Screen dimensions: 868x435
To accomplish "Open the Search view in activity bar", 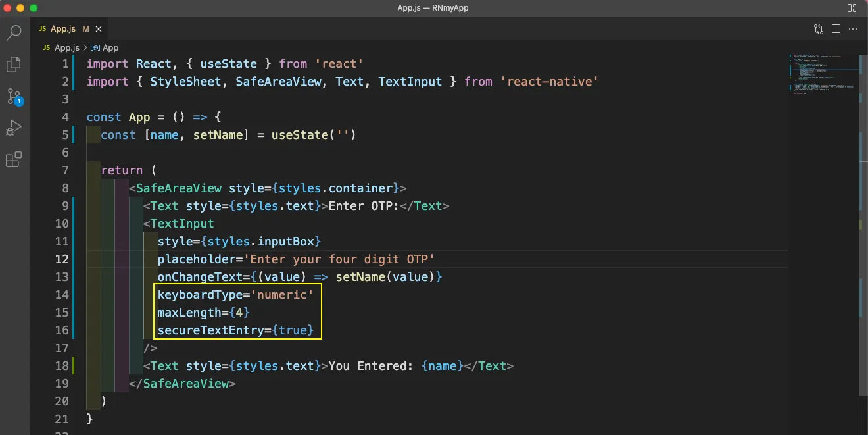I will click(14, 32).
